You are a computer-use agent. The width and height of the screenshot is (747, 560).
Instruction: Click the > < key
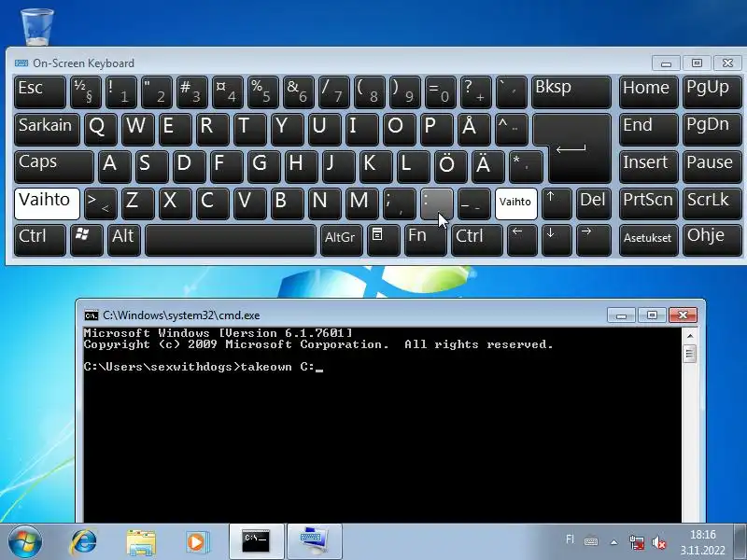coord(100,203)
